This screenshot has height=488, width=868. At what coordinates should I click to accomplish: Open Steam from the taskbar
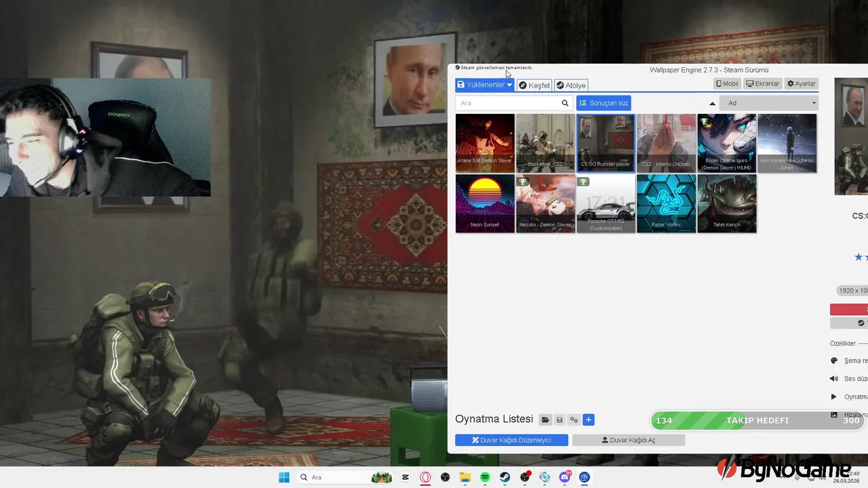point(505,477)
